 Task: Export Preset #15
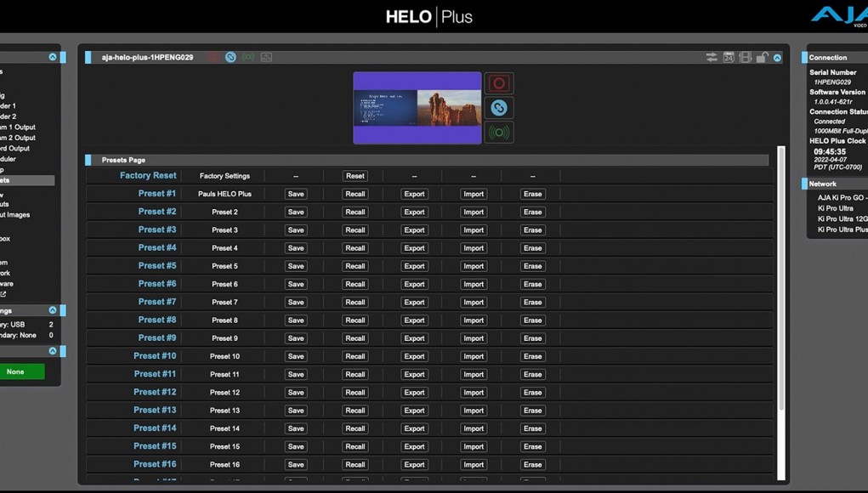414,446
